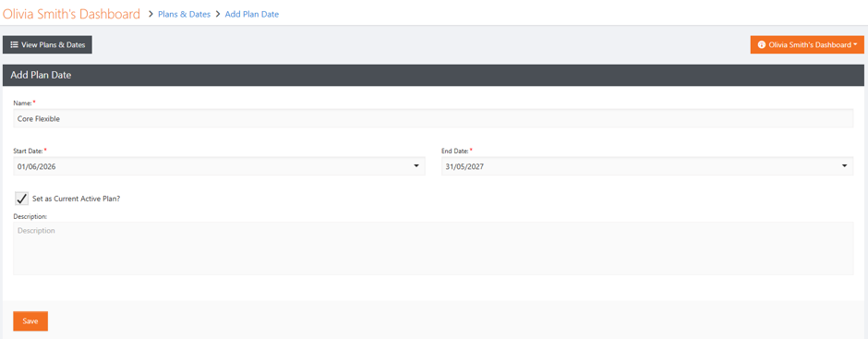Open the Plans & Dates breadcrumb link
Image resolution: width=868 pixels, height=339 pixels.
pos(185,15)
